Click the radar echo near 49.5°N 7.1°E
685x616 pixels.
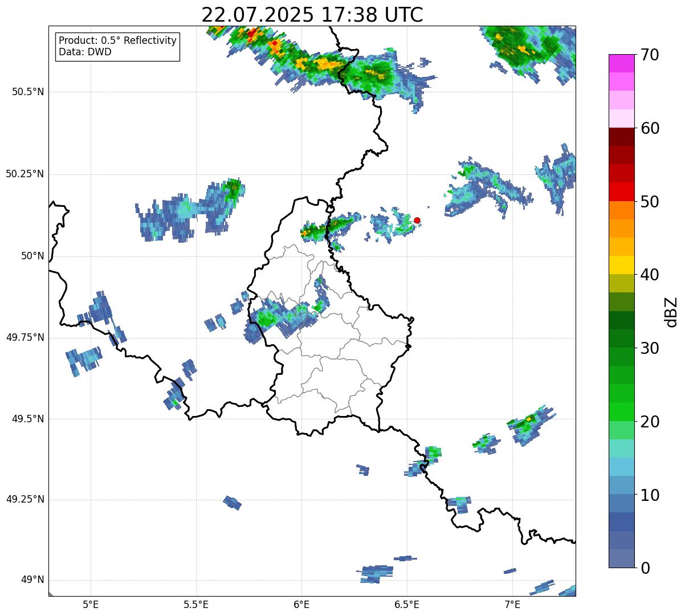tap(530, 425)
